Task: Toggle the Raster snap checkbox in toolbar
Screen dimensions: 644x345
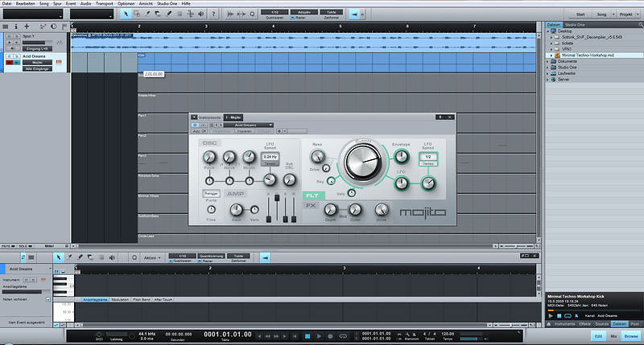Action: [292, 18]
